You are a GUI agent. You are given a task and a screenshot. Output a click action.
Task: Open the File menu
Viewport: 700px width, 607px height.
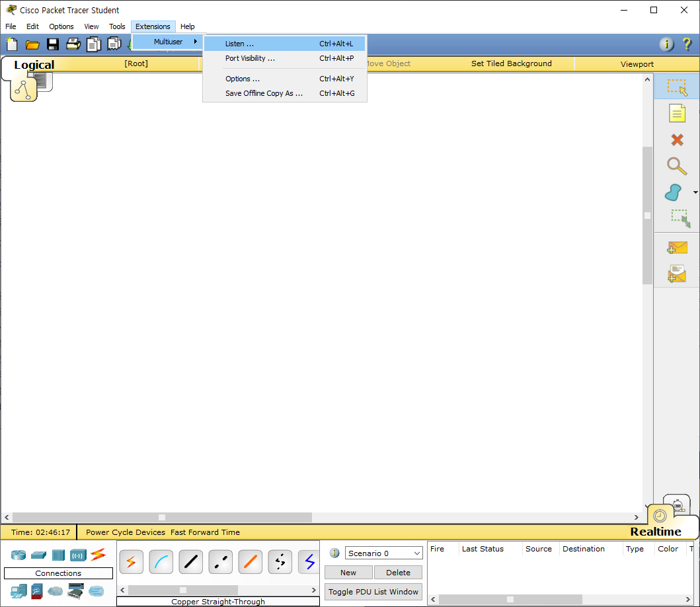coord(11,26)
